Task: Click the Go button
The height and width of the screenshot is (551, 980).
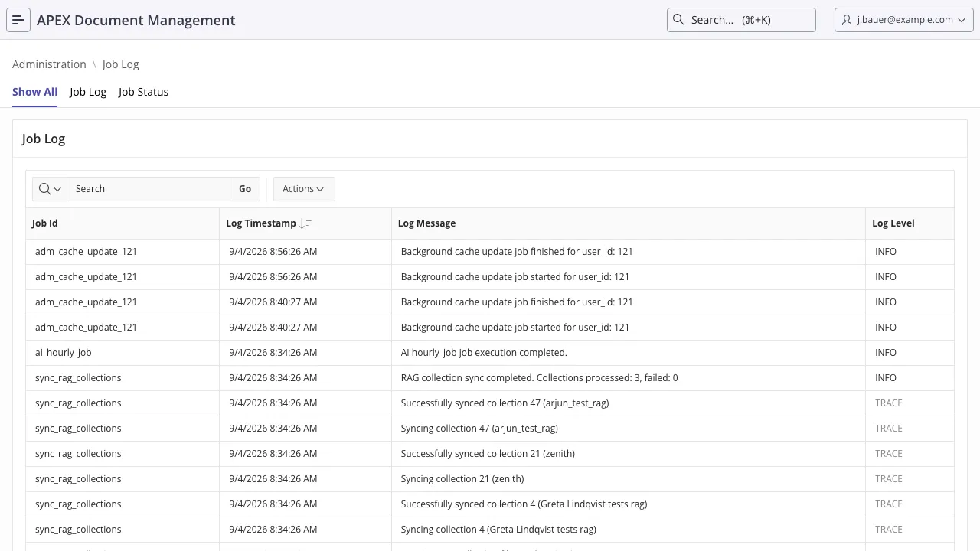Action: tap(245, 189)
